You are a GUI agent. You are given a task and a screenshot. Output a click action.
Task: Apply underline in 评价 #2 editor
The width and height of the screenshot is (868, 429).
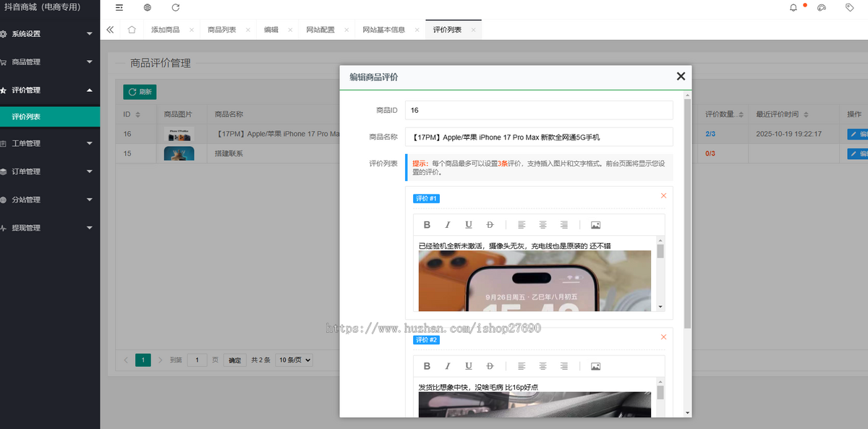tap(469, 366)
